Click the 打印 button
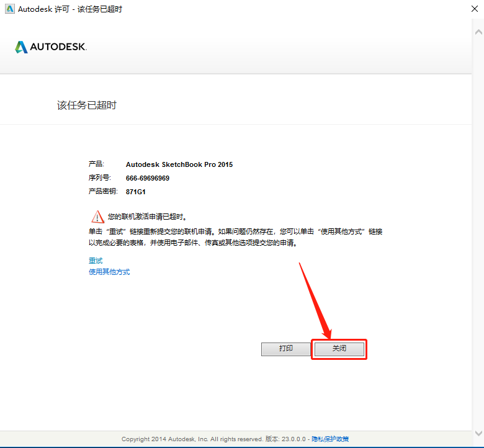Viewport: 484px width, 448px height. [x=286, y=349]
